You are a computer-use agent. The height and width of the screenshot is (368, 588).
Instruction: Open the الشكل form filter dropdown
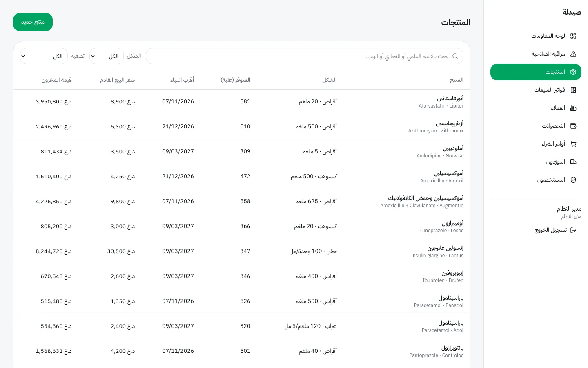point(107,56)
